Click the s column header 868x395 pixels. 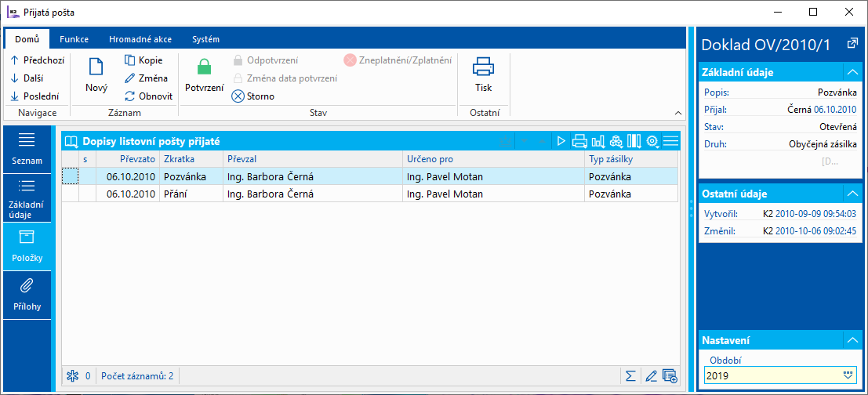tap(88, 159)
